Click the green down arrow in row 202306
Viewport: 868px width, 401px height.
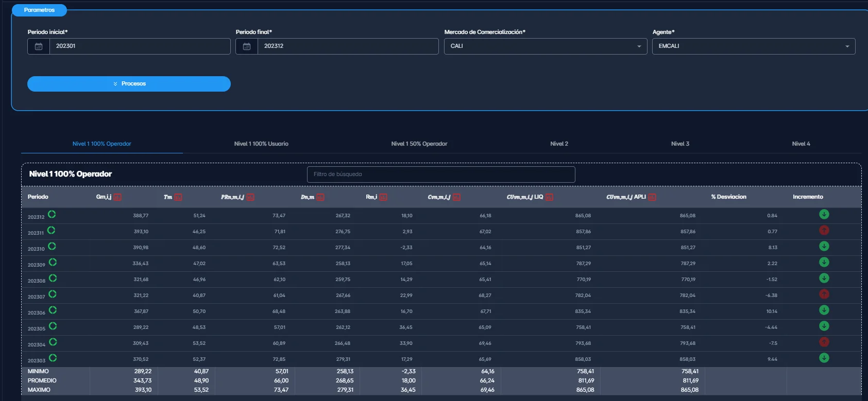(824, 310)
